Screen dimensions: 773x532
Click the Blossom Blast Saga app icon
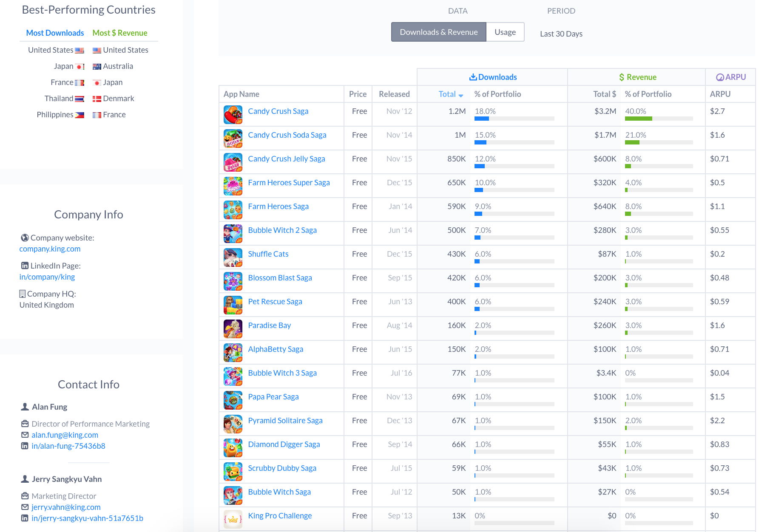click(x=233, y=281)
